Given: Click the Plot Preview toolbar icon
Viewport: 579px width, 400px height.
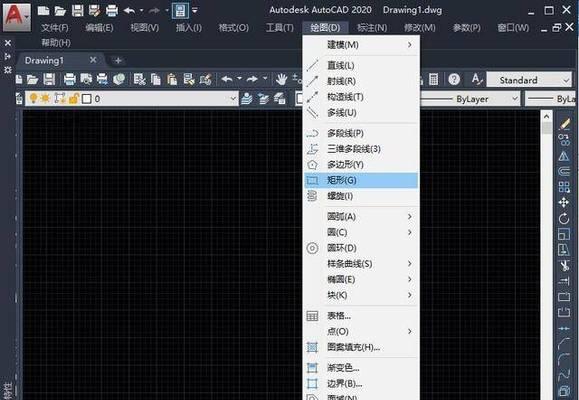Looking at the screenshot, I should 86,79.
